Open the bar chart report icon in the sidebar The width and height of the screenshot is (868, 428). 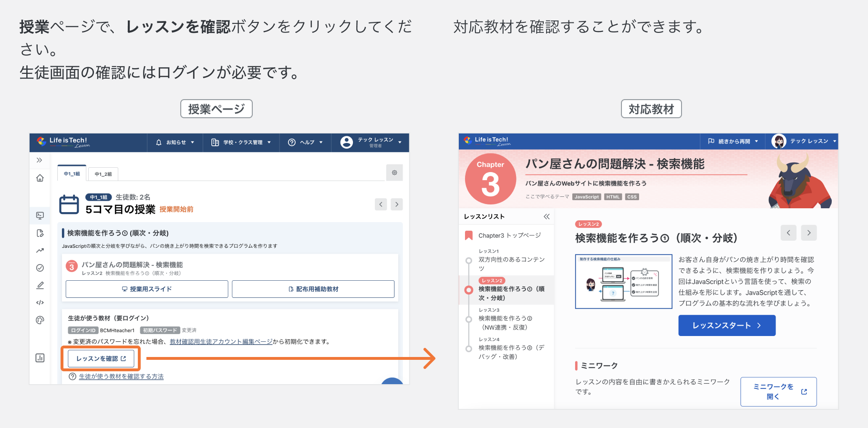point(40,358)
